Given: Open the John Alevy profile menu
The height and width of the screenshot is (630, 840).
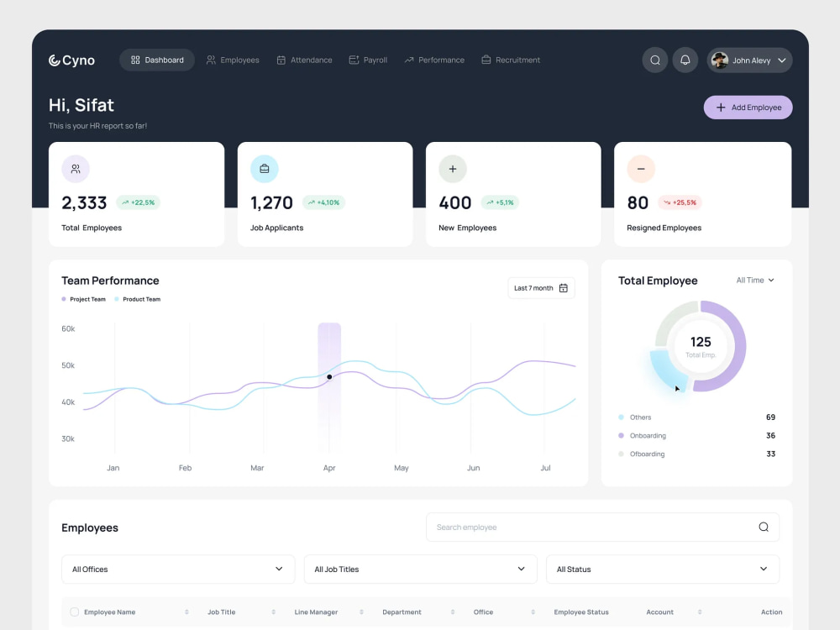Looking at the screenshot, I should coord(748,60).
